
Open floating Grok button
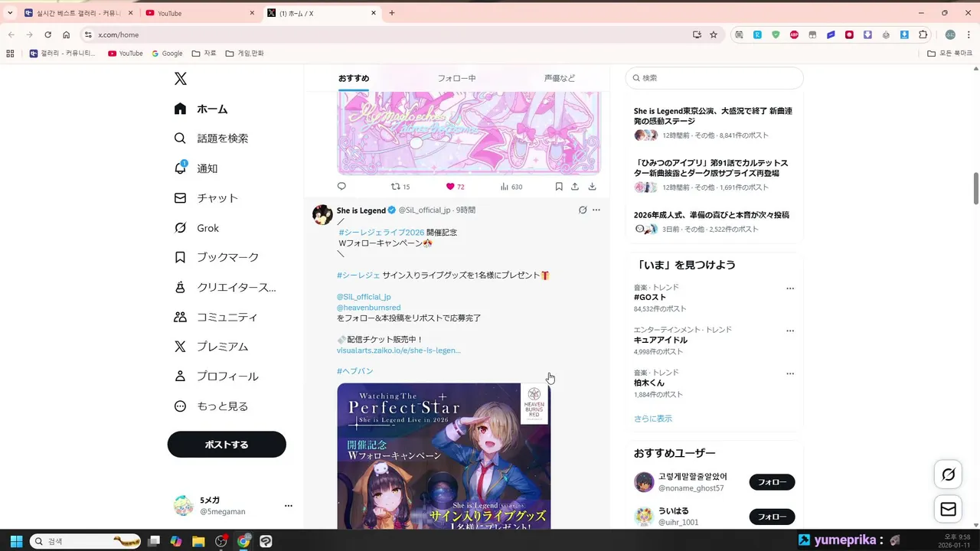(948, 474)
